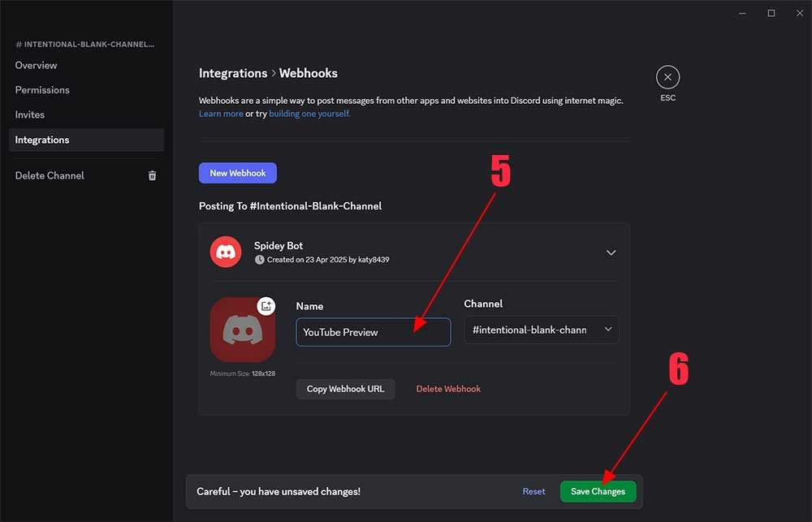Maximize the Discord window

coord(771,14)
